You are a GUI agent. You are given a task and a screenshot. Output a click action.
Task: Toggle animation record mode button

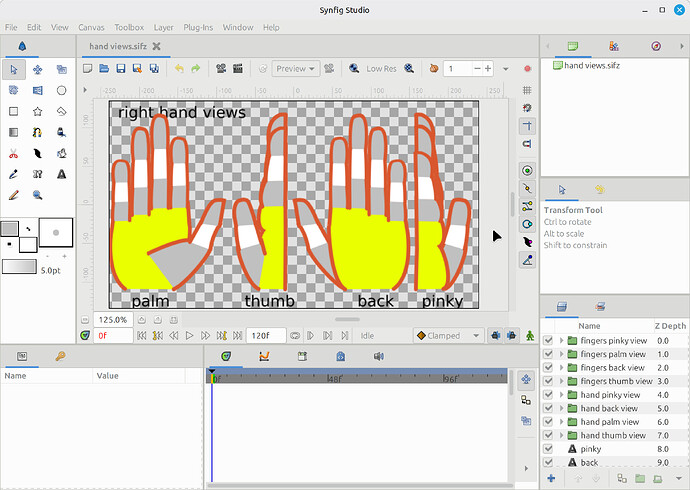[x=528, y=69]
